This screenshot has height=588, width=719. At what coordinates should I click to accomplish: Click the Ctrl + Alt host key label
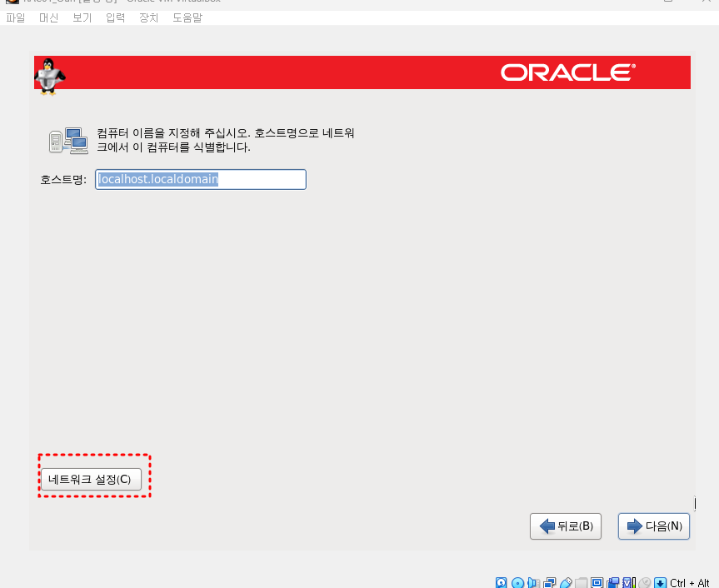coord(689,583)
